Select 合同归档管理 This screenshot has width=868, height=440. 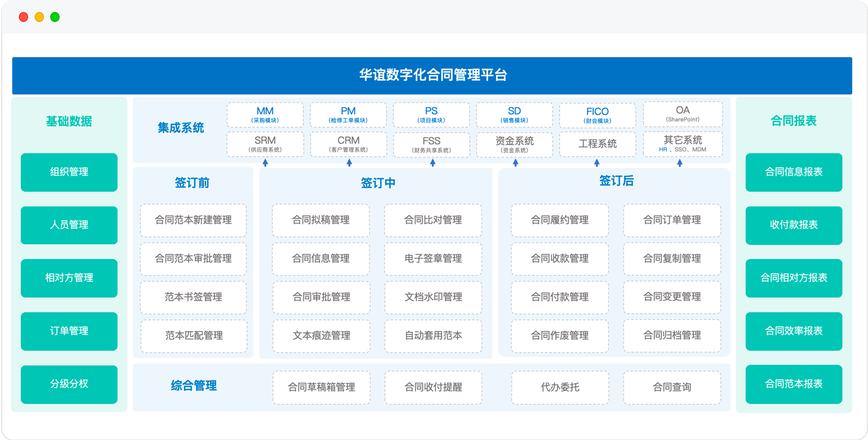coord(672,336)
